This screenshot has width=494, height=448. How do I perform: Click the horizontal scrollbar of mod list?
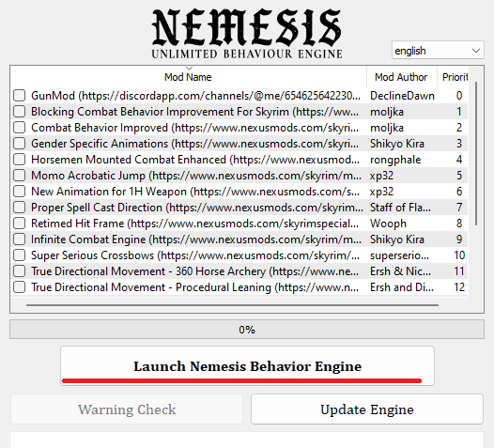[x=232, y=305]
